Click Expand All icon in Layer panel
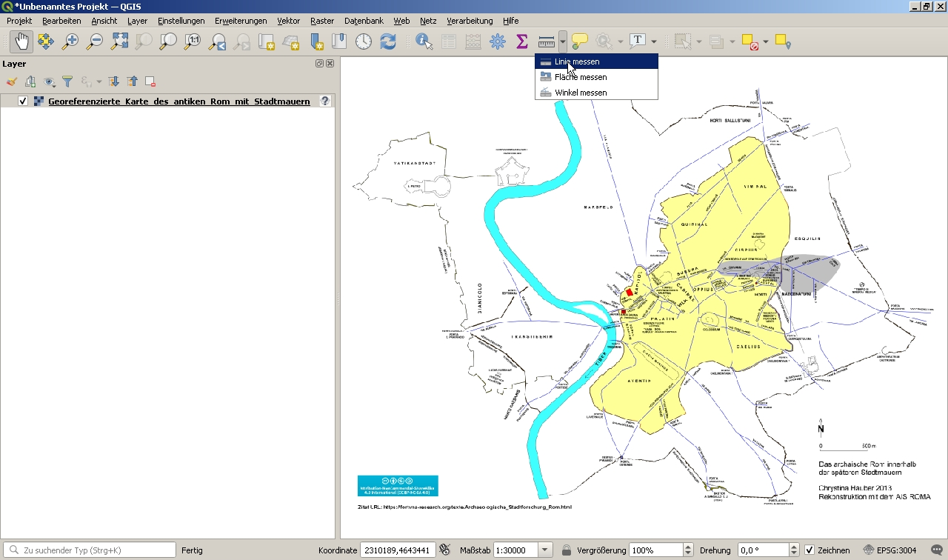This screenshot has height=560, width=948. click(x=113, y=81)
